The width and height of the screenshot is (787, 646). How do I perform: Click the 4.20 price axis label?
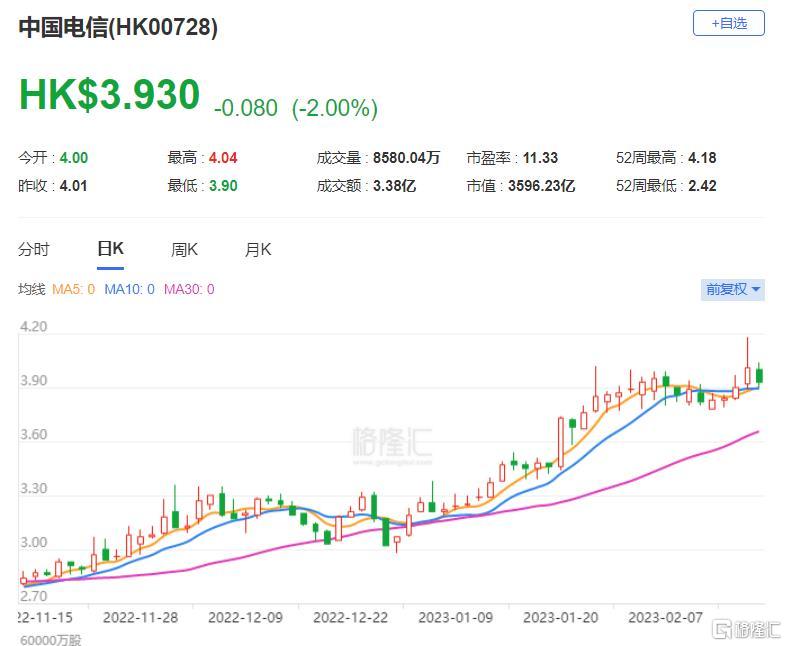click(34, 327)
